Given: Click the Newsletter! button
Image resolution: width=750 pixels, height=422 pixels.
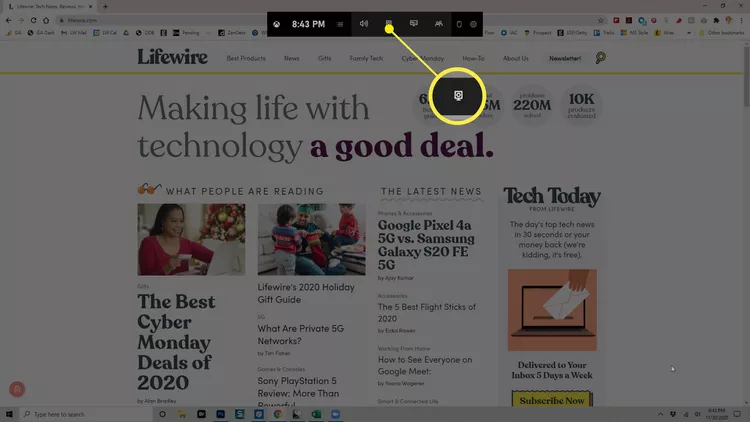Looking at the screenshot, I should pyautogui.click(x=565, y=58).
